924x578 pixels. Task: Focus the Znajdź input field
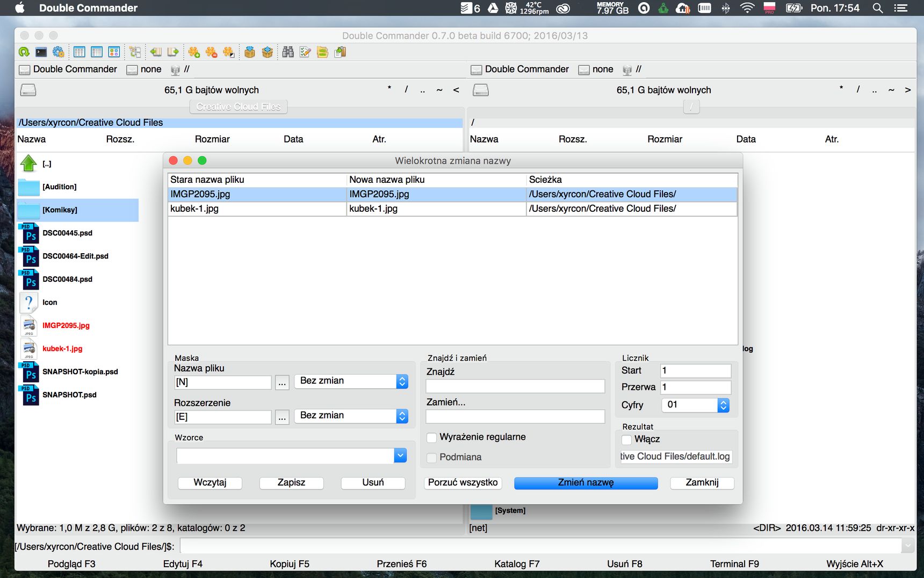tap(515, 386)
